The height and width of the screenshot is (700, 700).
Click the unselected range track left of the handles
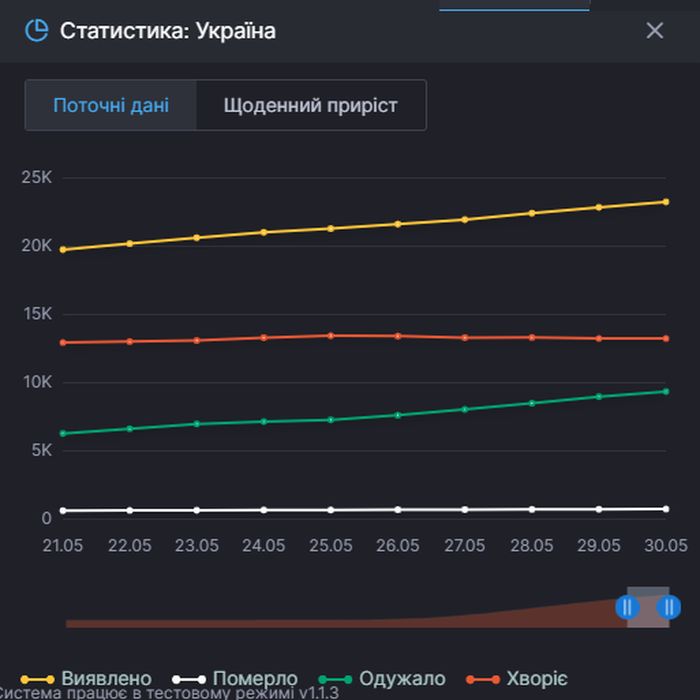[340, 622]
